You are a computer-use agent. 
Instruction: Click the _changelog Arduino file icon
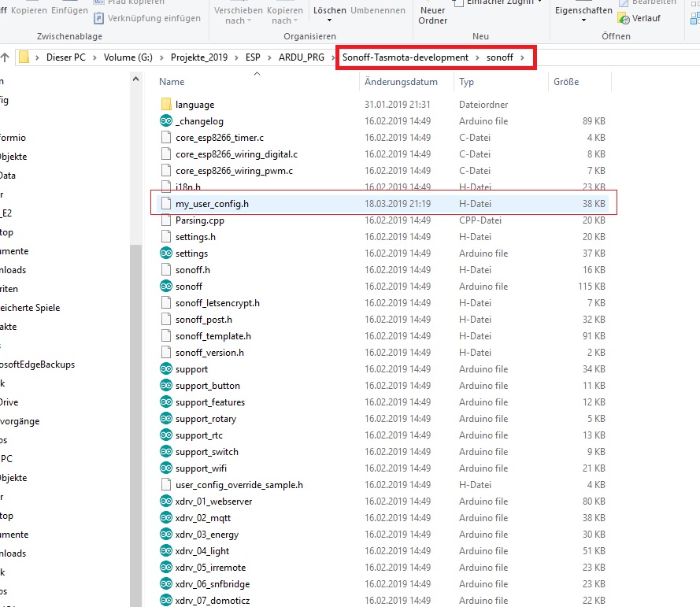(x=166, y=121)
